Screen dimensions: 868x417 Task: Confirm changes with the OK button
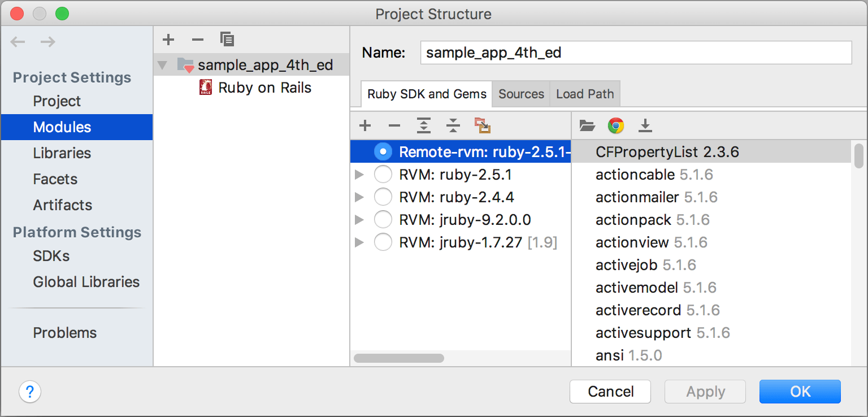800,392
